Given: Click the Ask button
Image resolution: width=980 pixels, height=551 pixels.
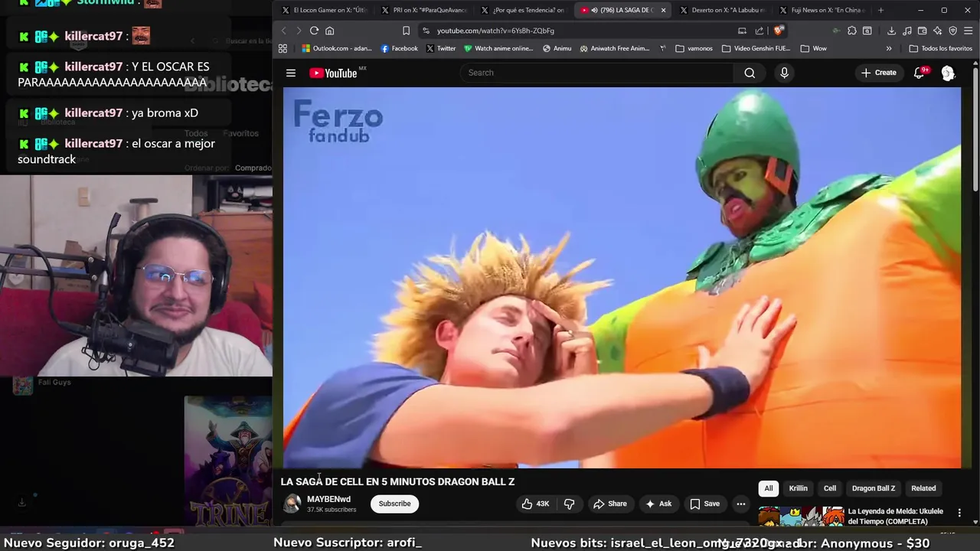Looking at the screenshot, I should (x=658, y=504).
